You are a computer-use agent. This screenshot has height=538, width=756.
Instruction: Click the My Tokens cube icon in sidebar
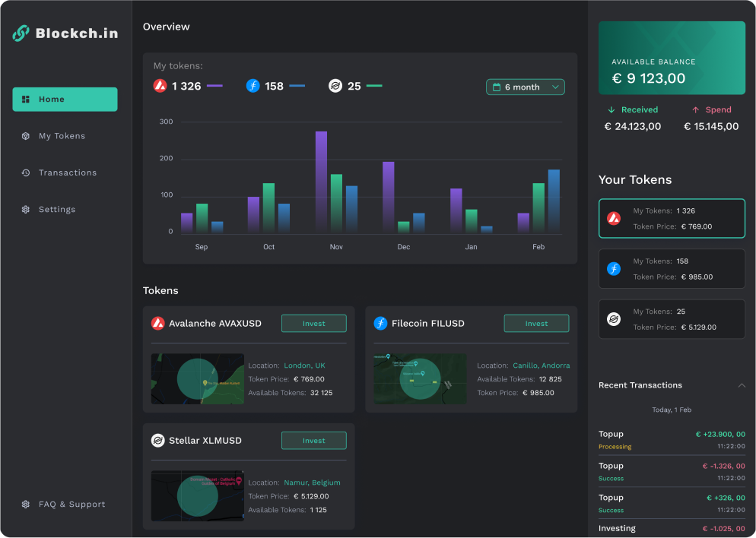pos(25,136)
